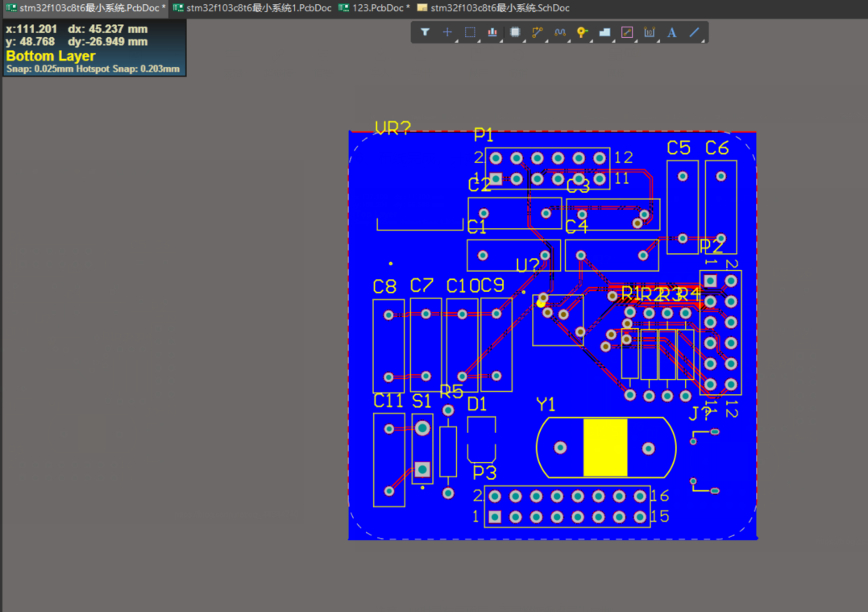Image resolution: width=868 pixels, height=612 pixels.
Task: Select the place string text tool
Action: click(671, 32)
